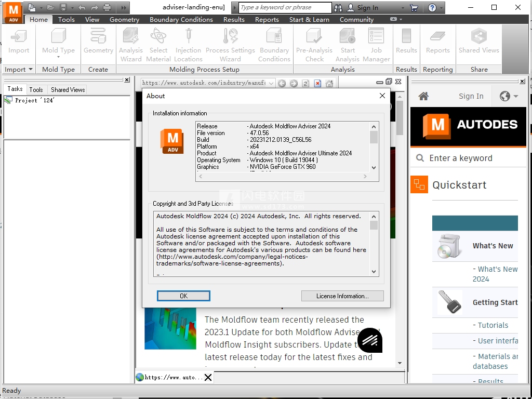Click the keyword search box in the title bar
532x399 pixels.
point(285,7)
